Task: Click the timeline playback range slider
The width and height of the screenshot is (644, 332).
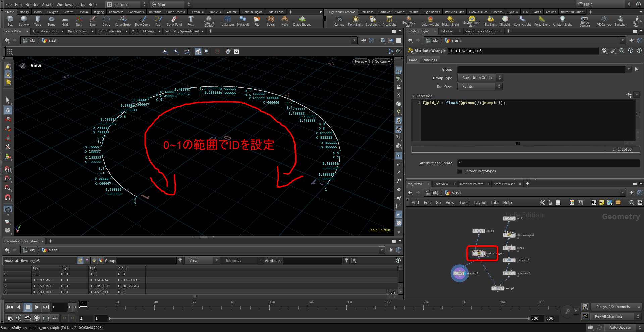Action: pos(319,318)
